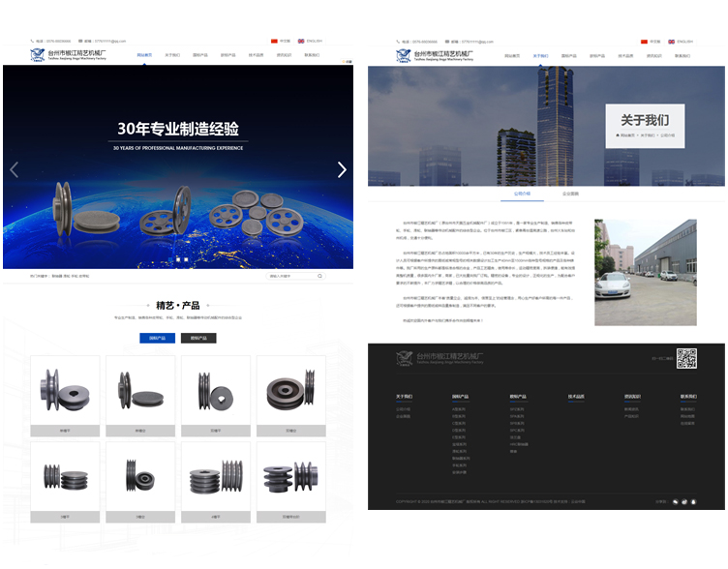The image size is (728, 569).
Task: Click first series link under footer 欧标产品
Action: point(517,409)
